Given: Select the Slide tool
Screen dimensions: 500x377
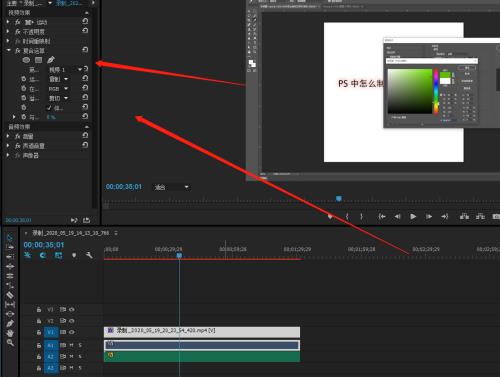Looking at the screenshot, I should tap(10, 314).
